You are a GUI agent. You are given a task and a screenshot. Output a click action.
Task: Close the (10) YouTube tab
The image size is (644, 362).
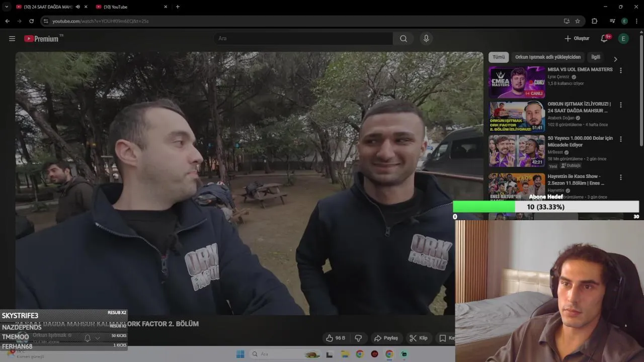166,7
